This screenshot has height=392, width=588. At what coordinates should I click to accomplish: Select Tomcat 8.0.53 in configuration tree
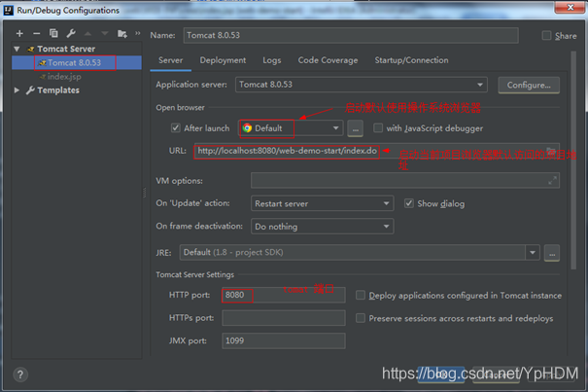(77, 62)
